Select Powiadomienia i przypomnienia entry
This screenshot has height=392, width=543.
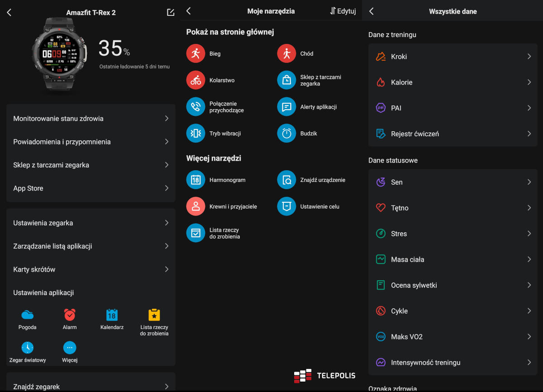[90, 142]
